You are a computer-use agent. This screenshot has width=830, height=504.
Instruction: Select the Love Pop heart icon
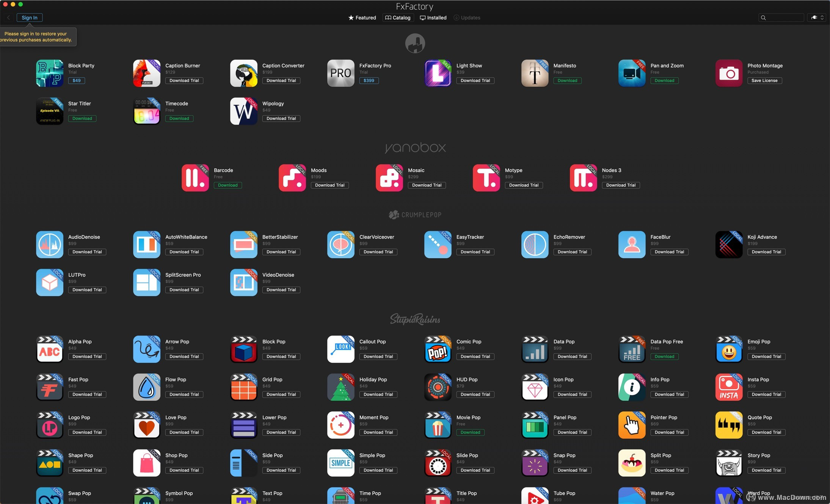(x=147, y=425)
